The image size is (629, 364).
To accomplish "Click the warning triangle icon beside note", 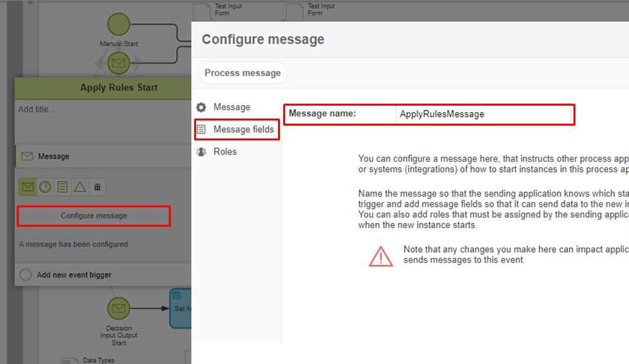I will (x=381, y=256).
